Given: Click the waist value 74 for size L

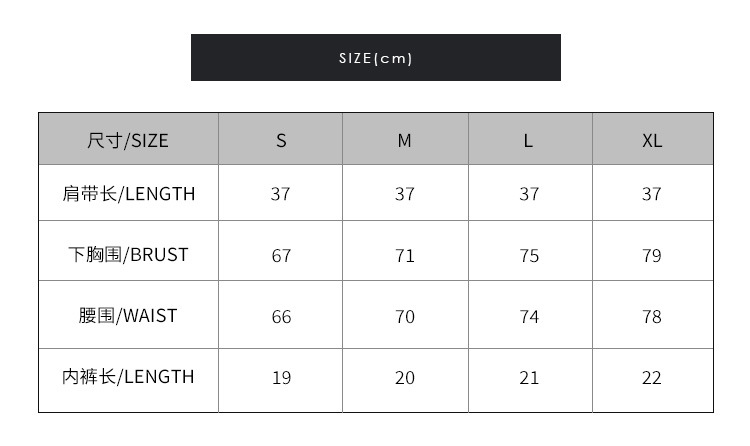Looking at the screenshot, I should (529, 317).
